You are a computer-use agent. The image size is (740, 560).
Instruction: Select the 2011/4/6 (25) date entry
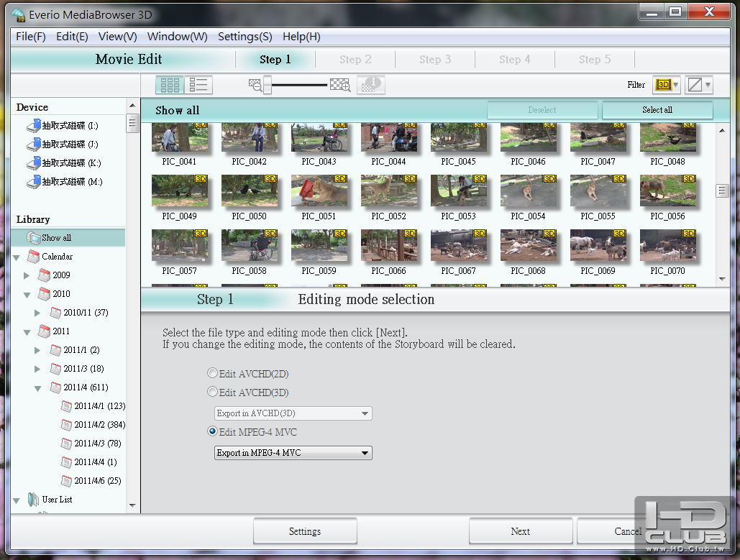click(91, 481)
